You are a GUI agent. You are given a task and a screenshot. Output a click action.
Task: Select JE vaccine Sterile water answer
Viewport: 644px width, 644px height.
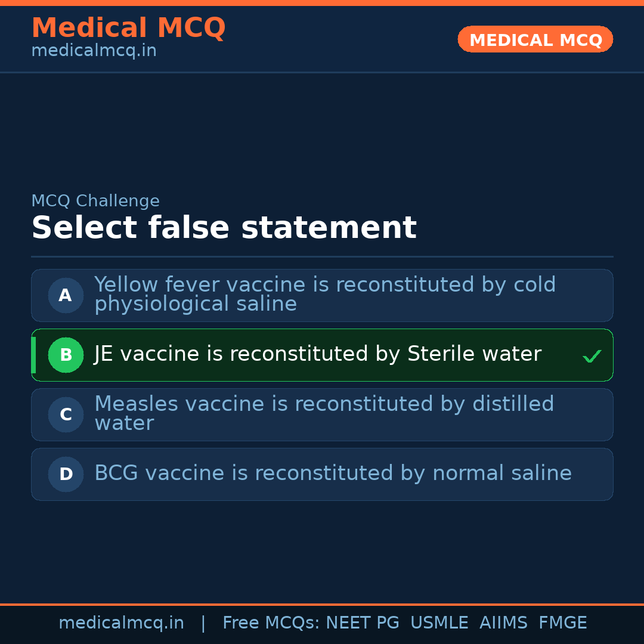(x=317, y=354)
